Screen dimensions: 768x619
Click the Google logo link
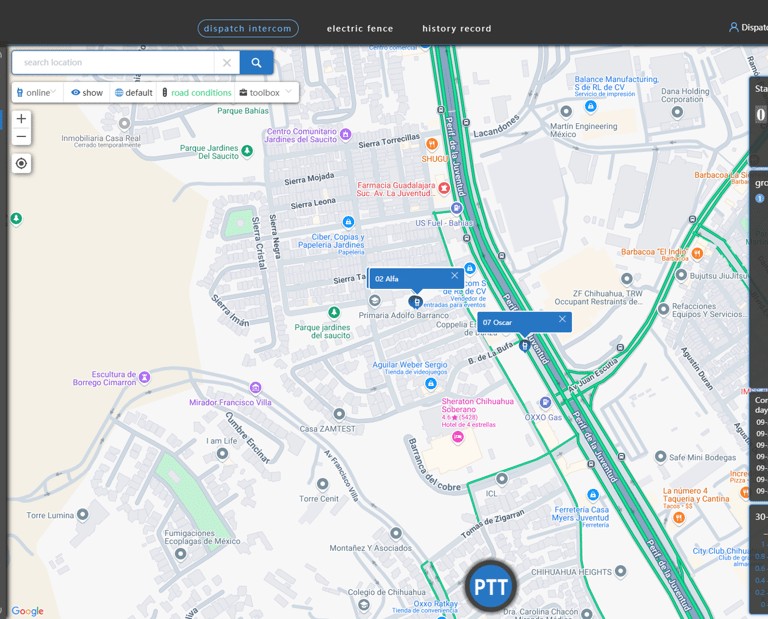pyautogui.click(x=27, y=611)
